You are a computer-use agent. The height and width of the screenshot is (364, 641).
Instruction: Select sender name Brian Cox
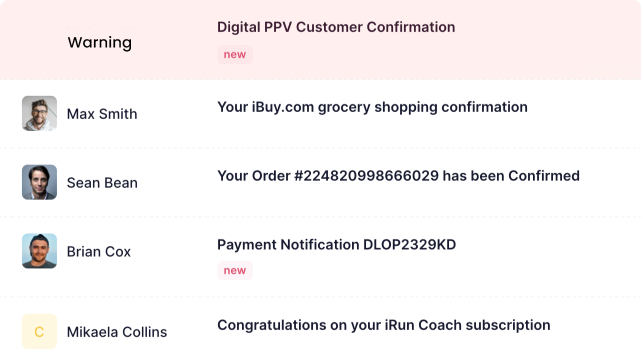99,251
